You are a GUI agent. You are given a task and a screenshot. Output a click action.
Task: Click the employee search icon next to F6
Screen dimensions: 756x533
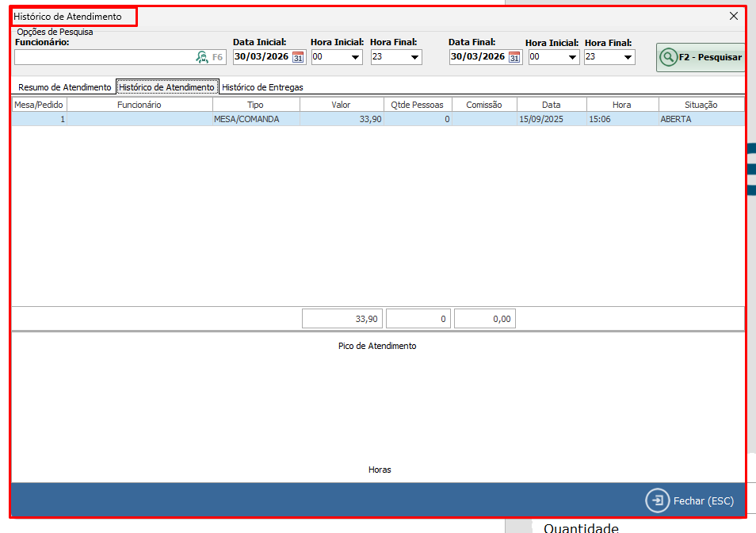(x=201, y=57)
